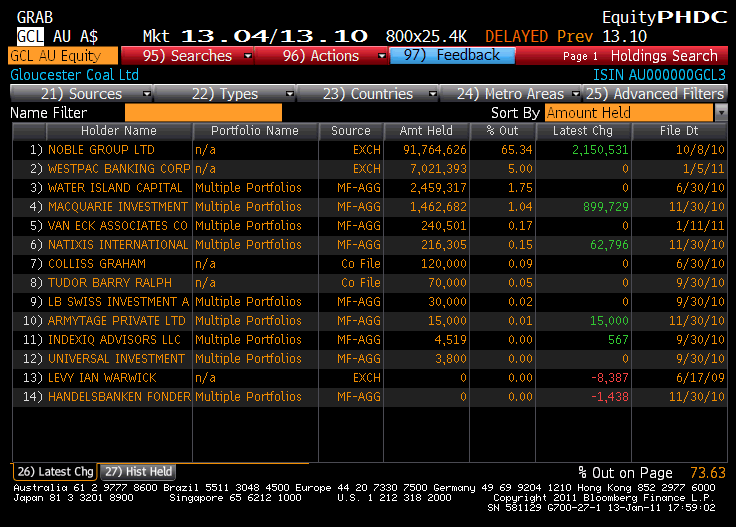This screenshot has width=736, height=527.
Task: Select holder 5) VAN ECK ASSOCIATES CO
Action: tap(118, 226)
